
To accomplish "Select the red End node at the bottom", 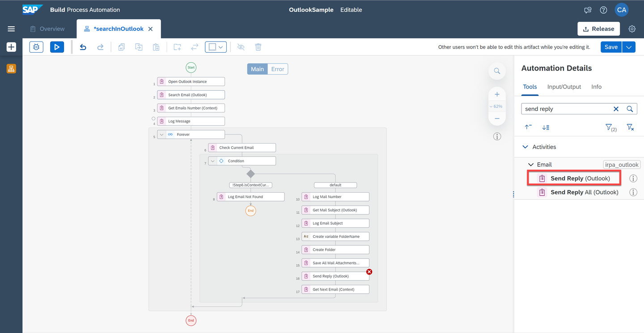I will pos(191,320).
